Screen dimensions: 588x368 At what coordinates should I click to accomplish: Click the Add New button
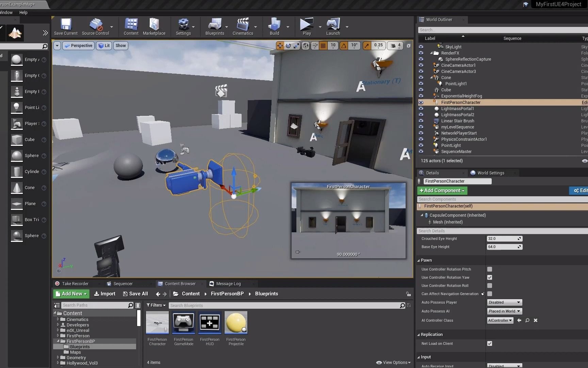pos(71,294)
